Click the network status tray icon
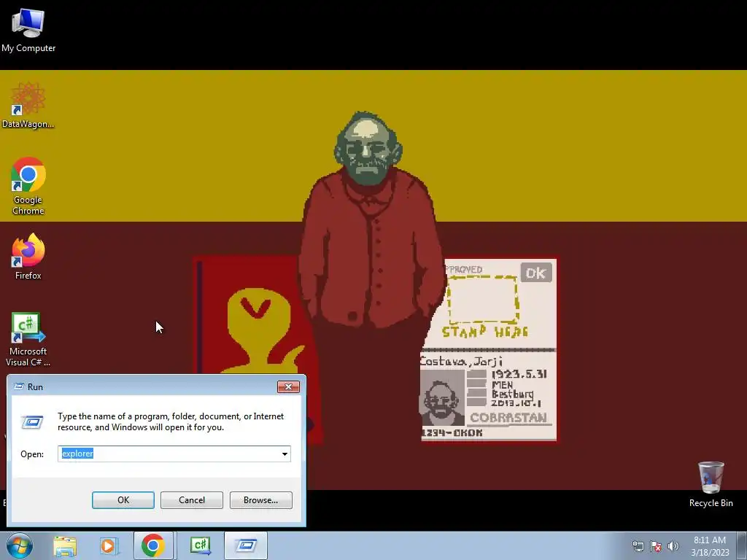This screenshot has width=747, height=560. [638, 546]
